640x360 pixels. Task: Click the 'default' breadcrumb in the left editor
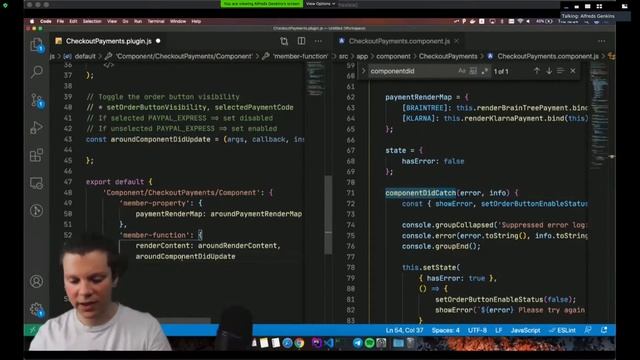pyautogui.click(x=85, y=56)
